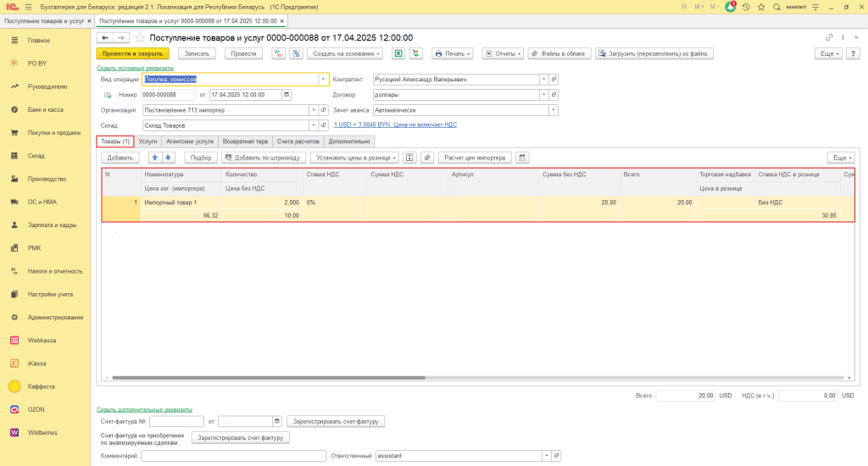This screenshot has width=868, height=466.
Task: Select Импортный товар 1 cell
Action: (x=181, y=202)
